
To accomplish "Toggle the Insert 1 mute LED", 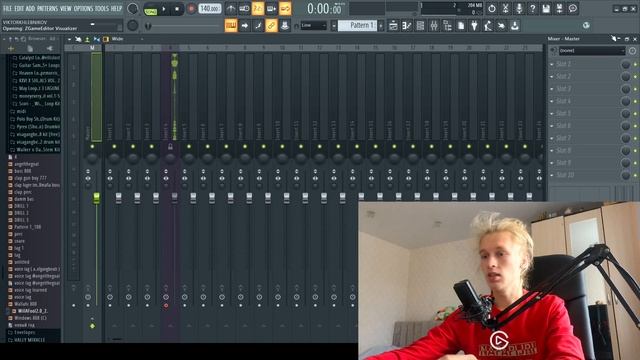I will click(114, 147).
